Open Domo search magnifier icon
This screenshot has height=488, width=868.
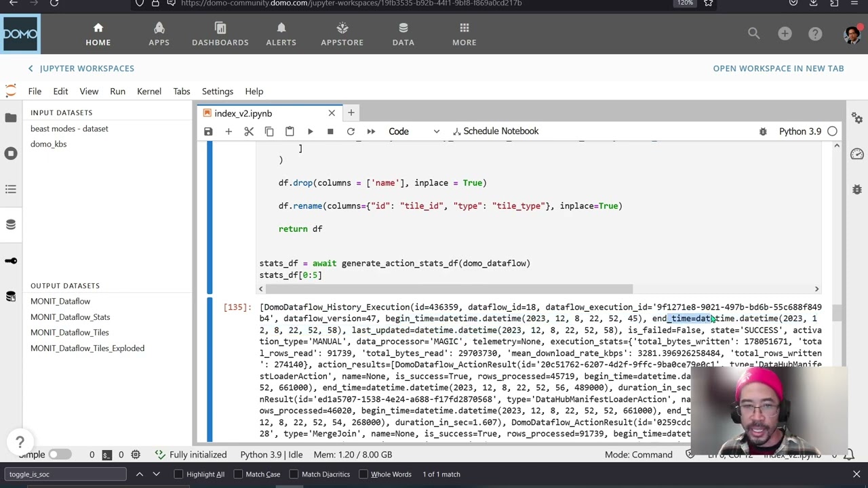tap(754, 33)
